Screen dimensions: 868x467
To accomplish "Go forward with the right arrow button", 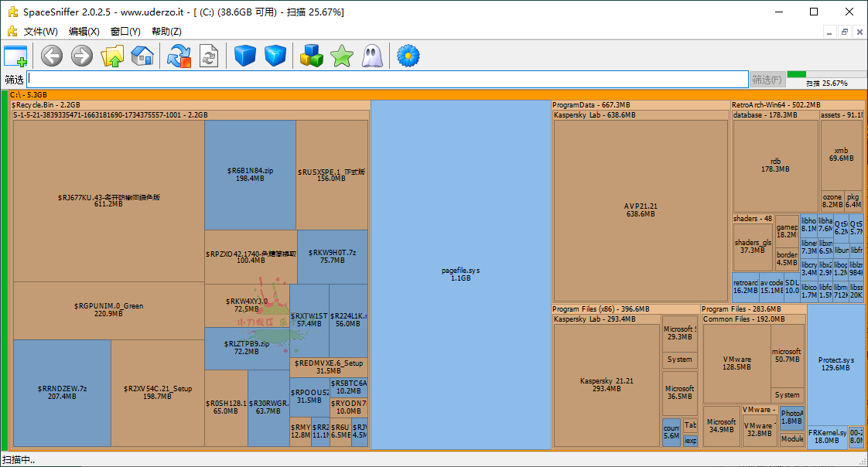I will click(82, 56).
